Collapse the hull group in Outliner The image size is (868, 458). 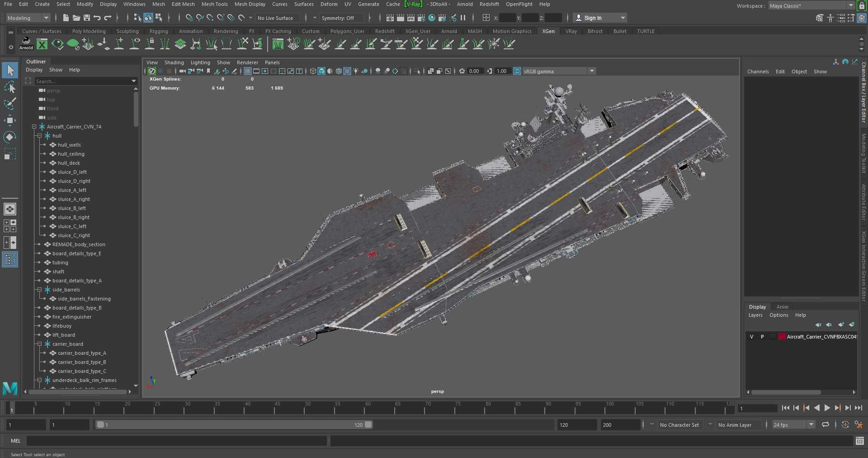(39, 136)
